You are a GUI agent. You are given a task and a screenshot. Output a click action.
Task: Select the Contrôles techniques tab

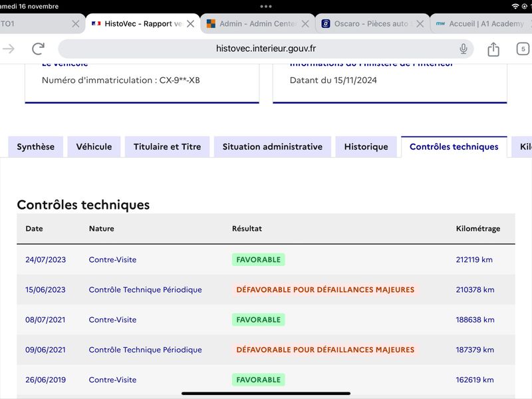[454, 147]
